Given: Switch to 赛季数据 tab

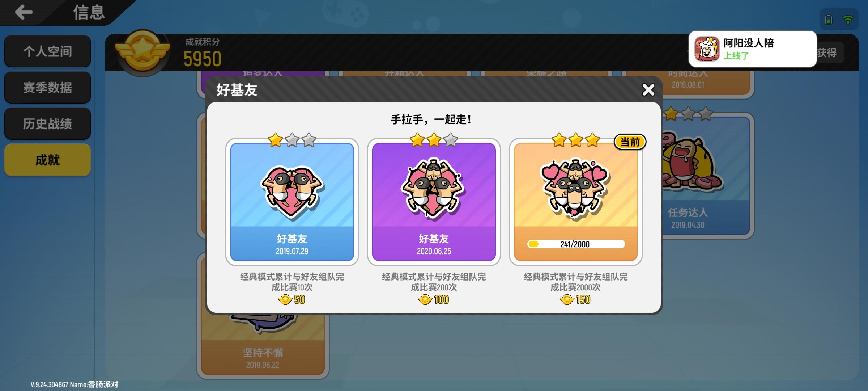Looking at the screenshot, I should (x=47, y=87).
